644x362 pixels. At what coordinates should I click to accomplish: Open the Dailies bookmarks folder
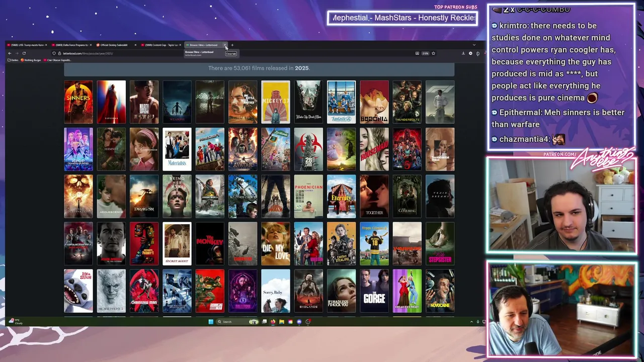pyautogui.click(x=14, y=60)
